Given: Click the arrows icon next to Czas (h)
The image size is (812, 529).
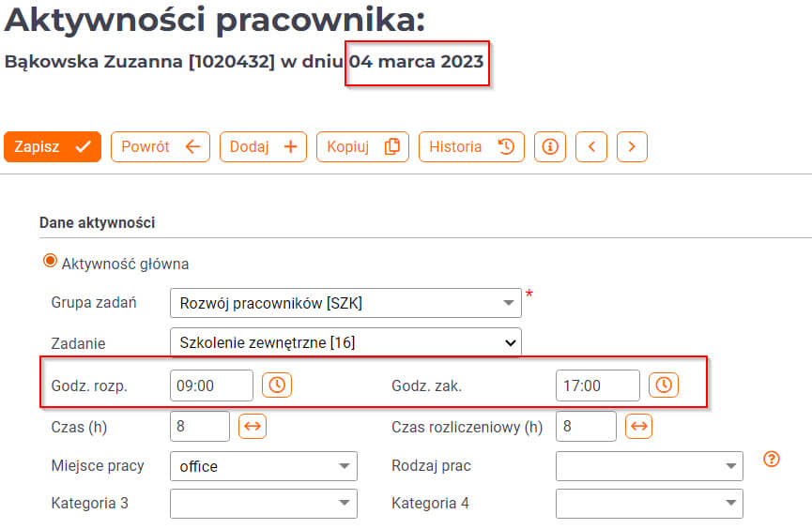Looking at the screenshot, I should pos(253,426).
